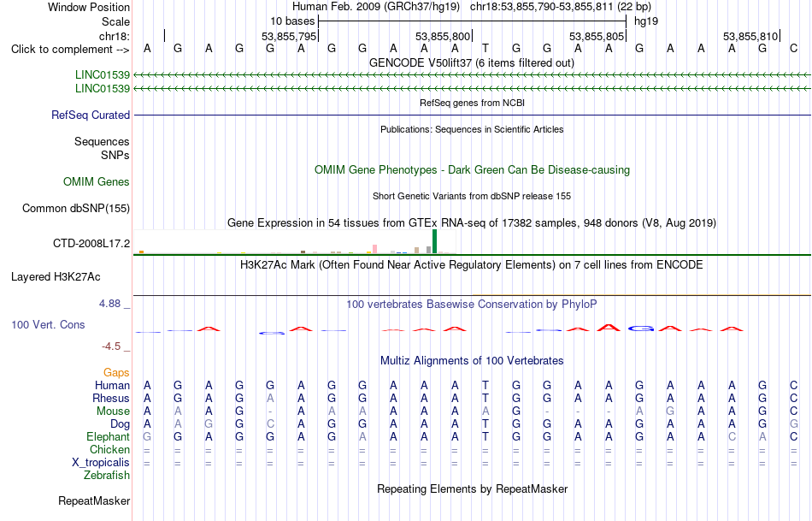Viewport: 812px width, 521px height.
Task: Click the 4.88 PhyloP upper value
Action: click(109, 304)
